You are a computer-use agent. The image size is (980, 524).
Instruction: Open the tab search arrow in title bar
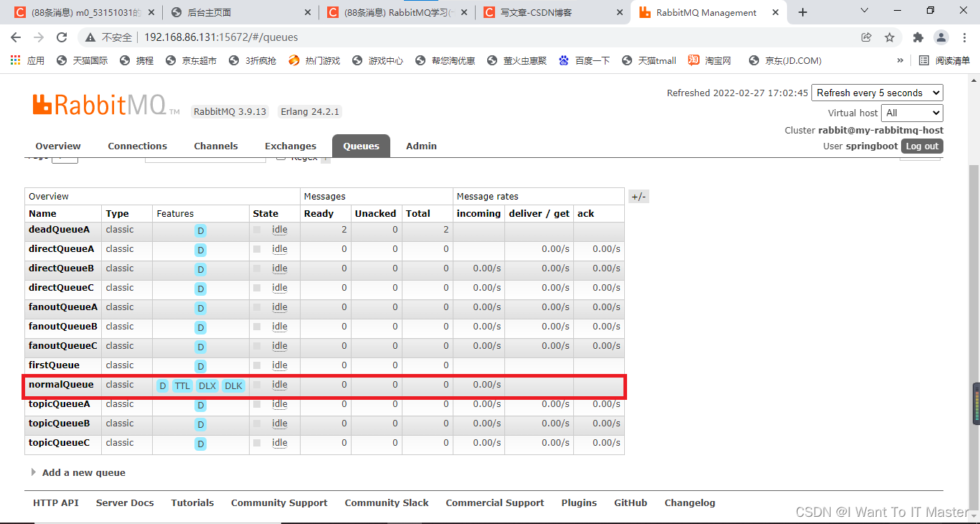coord(864,11)
